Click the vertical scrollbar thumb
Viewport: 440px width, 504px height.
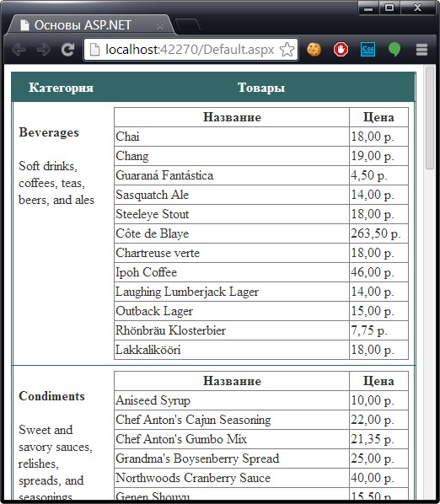point(429,118)
